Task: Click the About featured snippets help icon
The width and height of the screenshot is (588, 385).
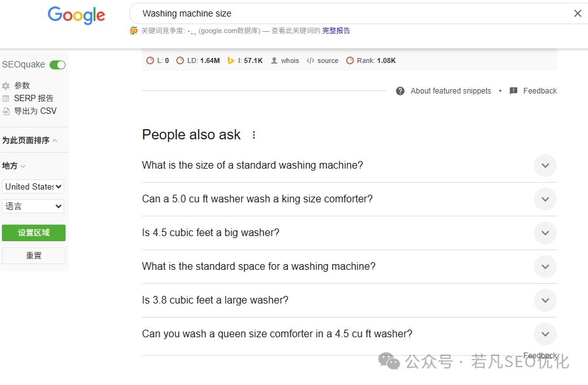Action: 400,91
